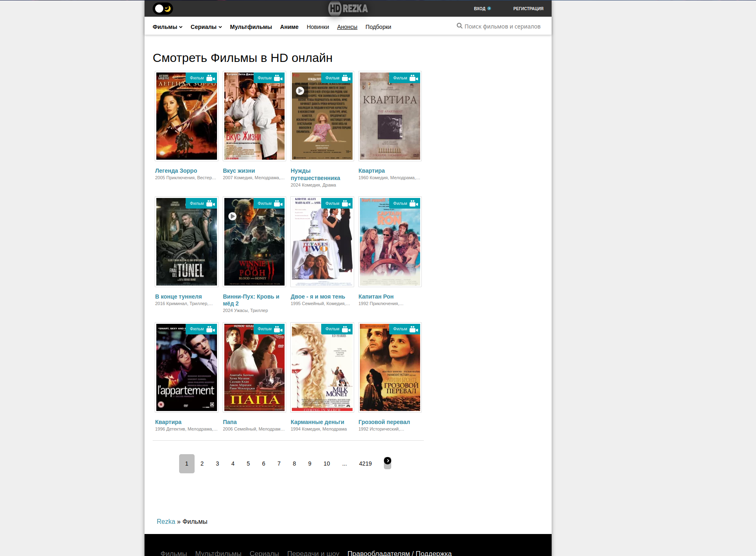Select current page 1 in pagination
This screenshot has width=756, height=556.
pyautogui.click(x=187, y=464)
